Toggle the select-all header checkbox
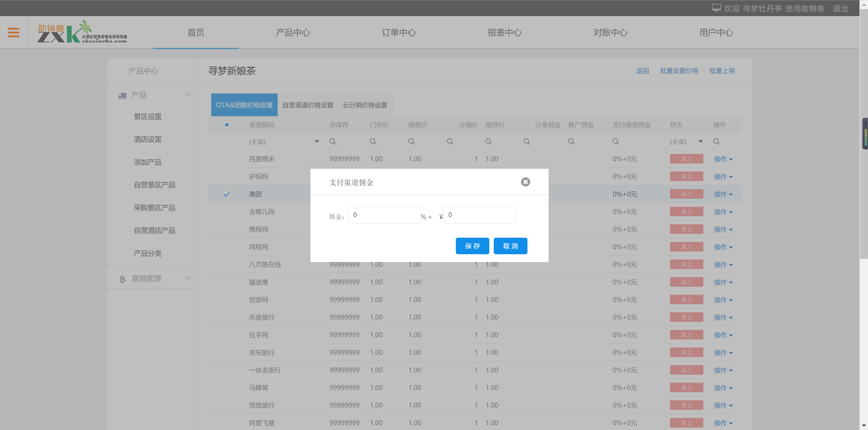Image resolution: width=868 pixels, height=430 pixels. [227, 125]
